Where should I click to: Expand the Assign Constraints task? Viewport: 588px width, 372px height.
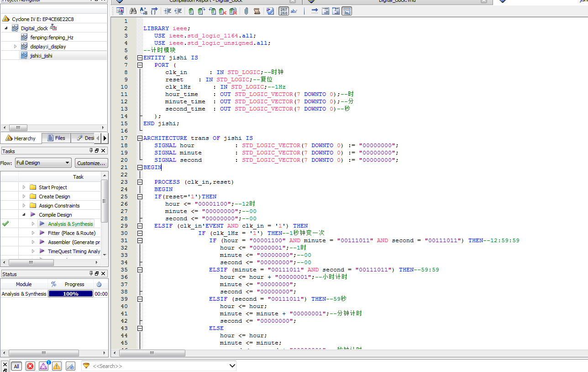(24, 206)
